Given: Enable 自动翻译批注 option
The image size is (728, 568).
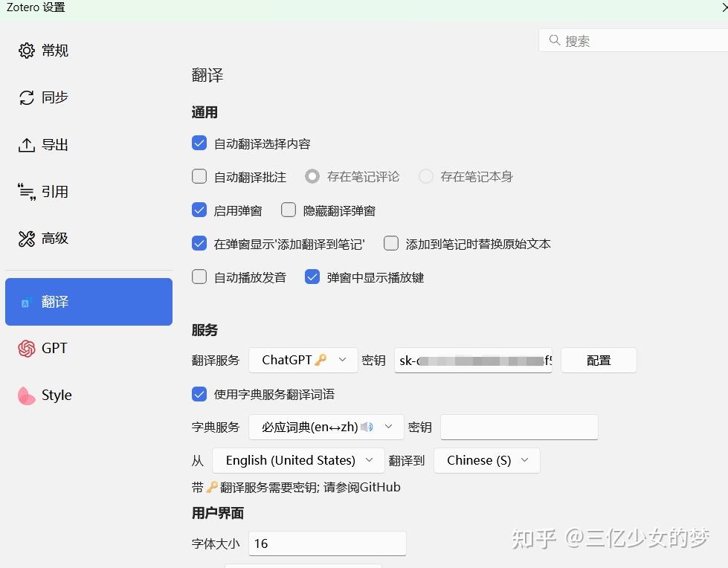Looking at the screenshot, I should (x=199, y=176).
